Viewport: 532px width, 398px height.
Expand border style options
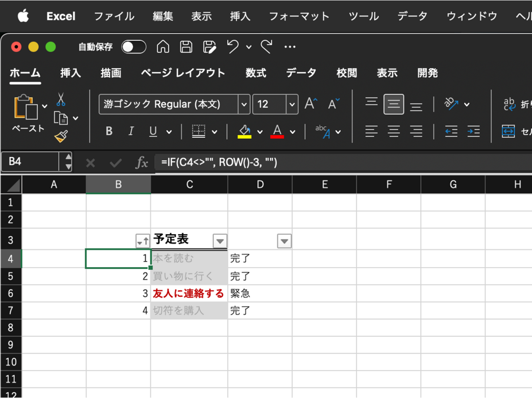[x=215, y=132]
